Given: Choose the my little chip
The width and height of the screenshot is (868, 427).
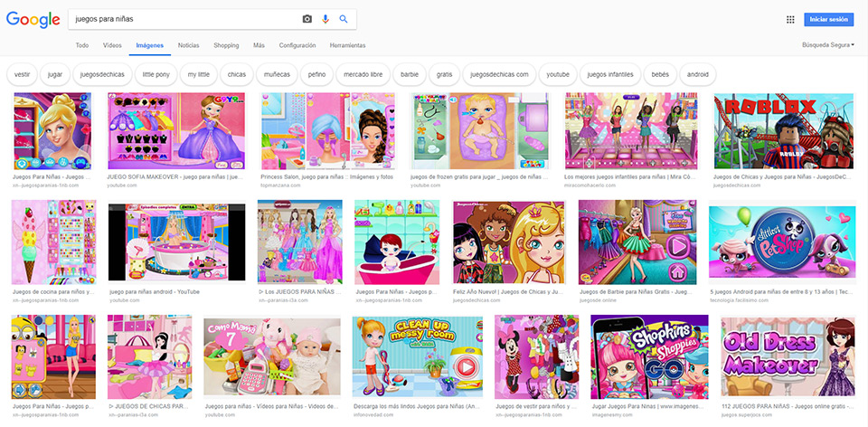Looking at the screenshot, I should [x=199, y=74].
